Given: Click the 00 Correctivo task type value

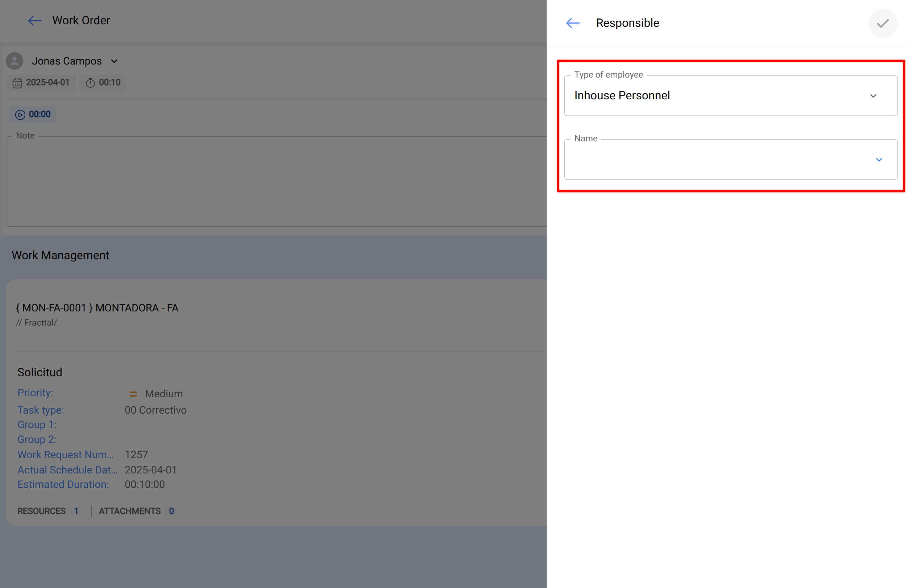Looking at the screenshot, I should (x=156, y=410).
